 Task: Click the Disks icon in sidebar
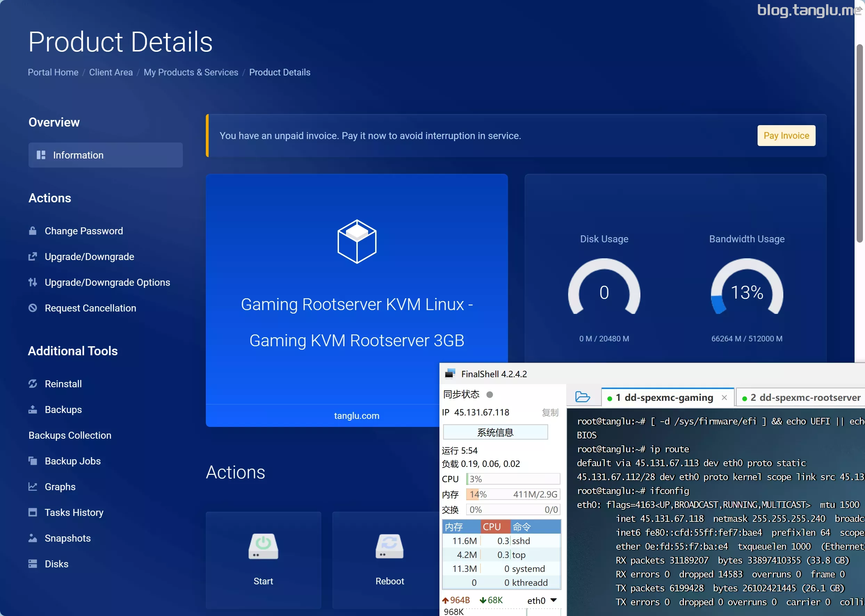coord(33,563)
